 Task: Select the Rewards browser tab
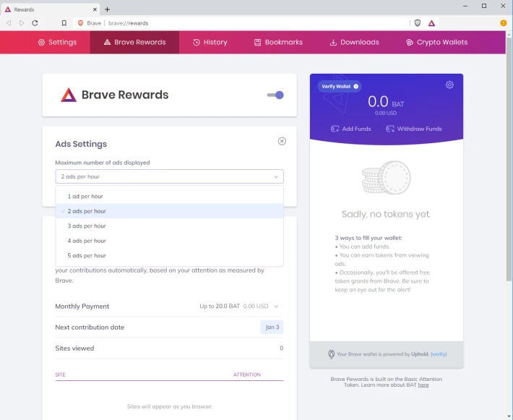pyautogui.click(x=51, y=9)
